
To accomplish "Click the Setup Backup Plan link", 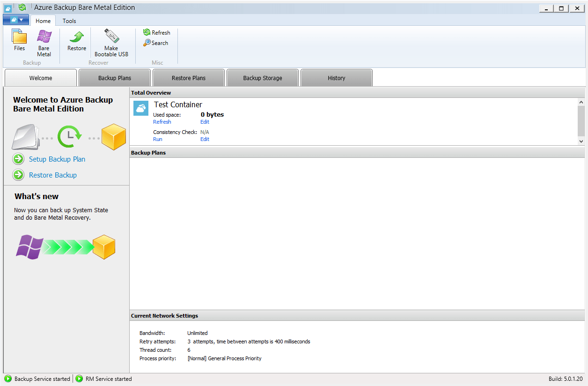I will [57, 159].
